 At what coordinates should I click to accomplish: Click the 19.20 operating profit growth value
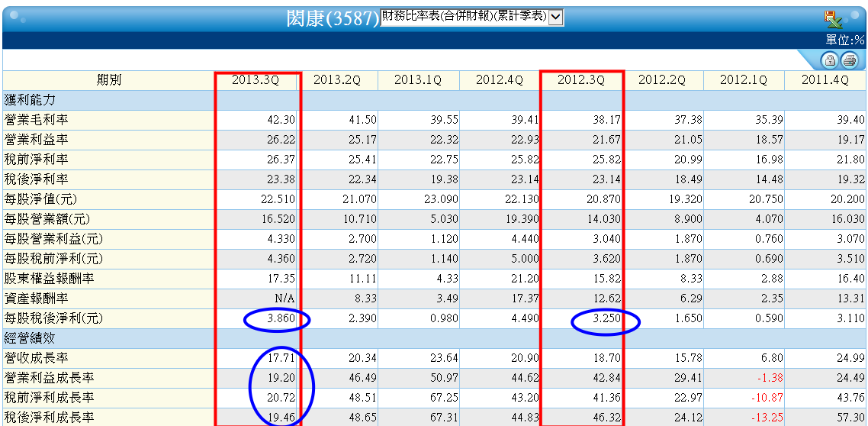(281, 378)
